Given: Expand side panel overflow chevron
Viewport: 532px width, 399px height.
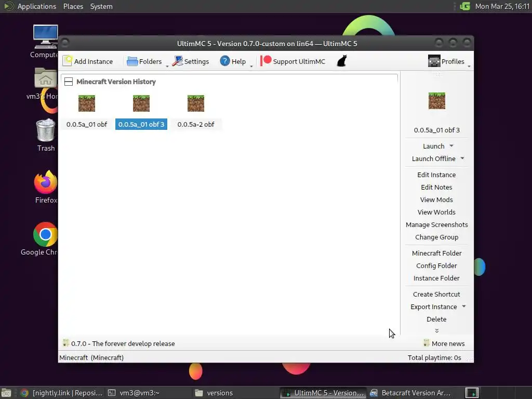Looking at the screenshot, I should (436, 330).
